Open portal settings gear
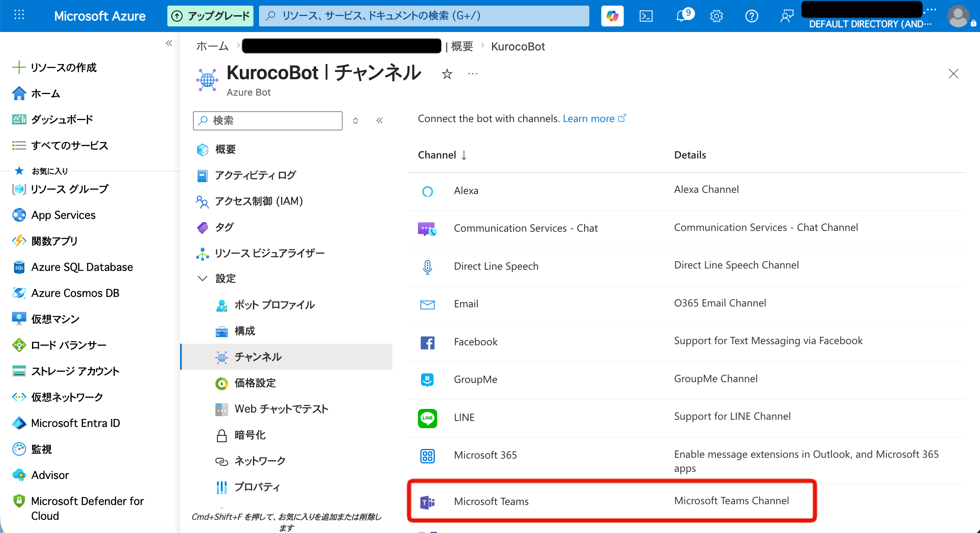Screen dimensions: 980x533 coord(717,16)
